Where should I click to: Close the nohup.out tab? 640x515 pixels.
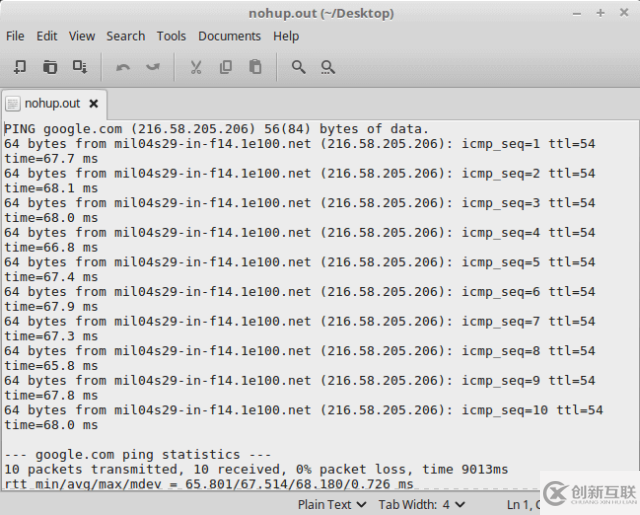[x=93, y=104]
